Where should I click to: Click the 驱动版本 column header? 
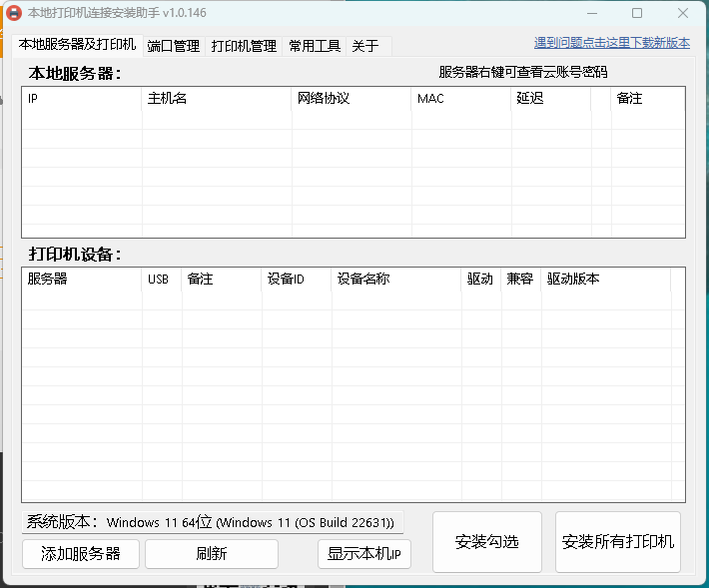[605, 279]
